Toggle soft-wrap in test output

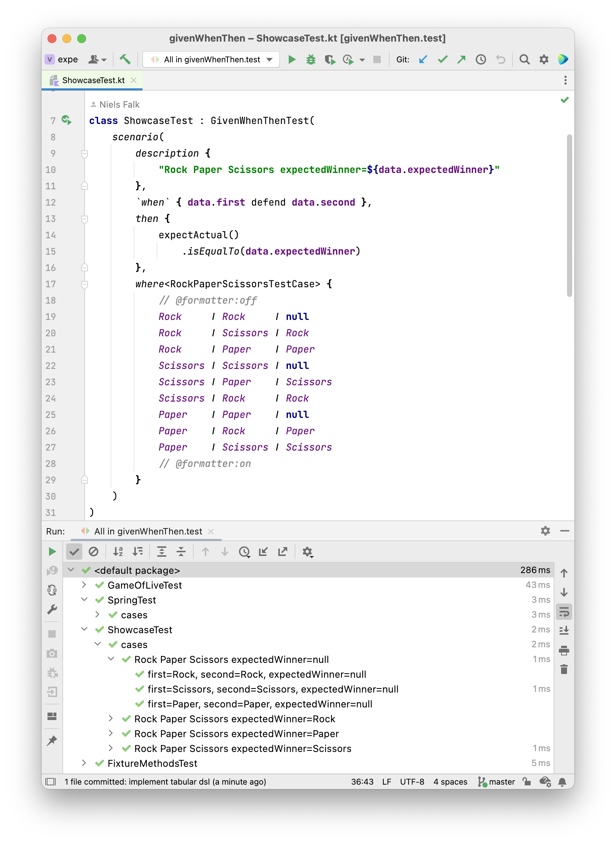pos(564,612)
